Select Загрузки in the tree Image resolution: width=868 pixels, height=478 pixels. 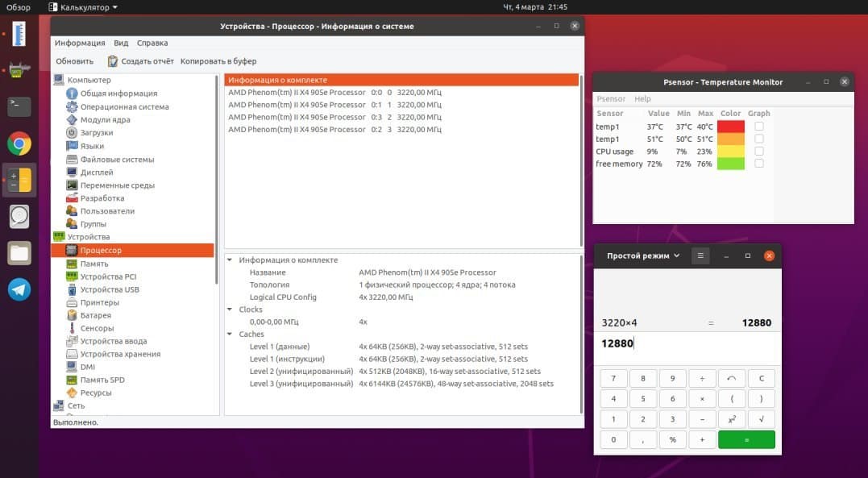[97, 133]
